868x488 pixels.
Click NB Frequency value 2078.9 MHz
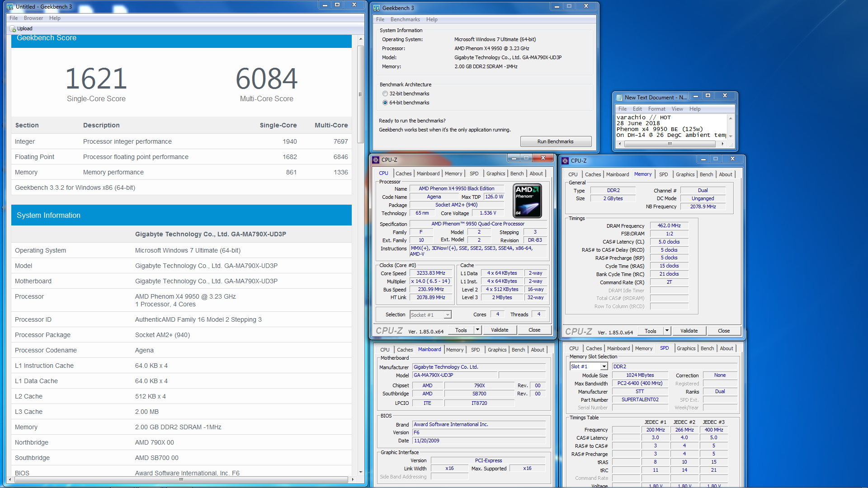point(703,207)
